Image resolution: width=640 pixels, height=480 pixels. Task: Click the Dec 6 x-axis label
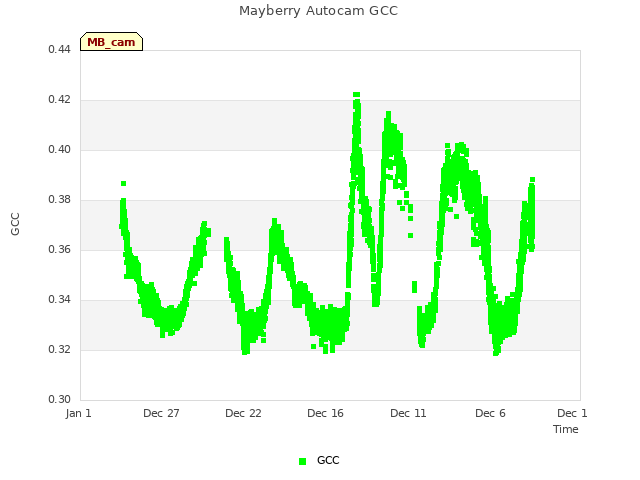pyautogui.click(x=490, y=413)
